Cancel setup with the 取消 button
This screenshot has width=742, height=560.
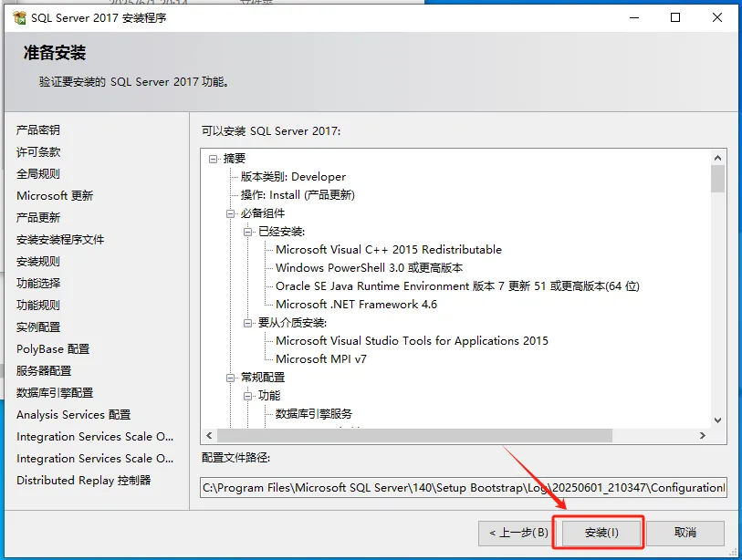(x=685, y=533)
